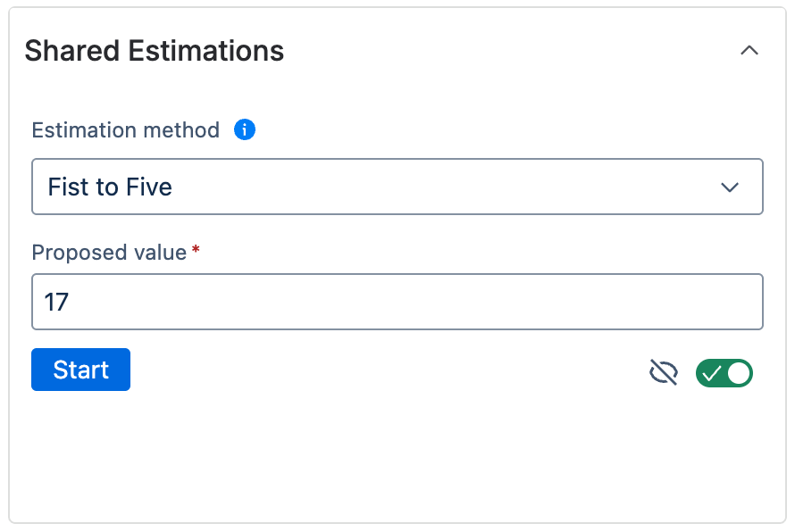795x532 pixels.
Task: Expand the estimation method combo box
Action: click(397, 187)
